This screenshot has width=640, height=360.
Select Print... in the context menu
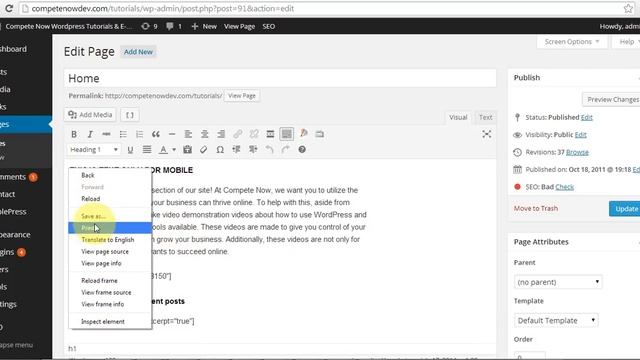click(x=110, y=228)
